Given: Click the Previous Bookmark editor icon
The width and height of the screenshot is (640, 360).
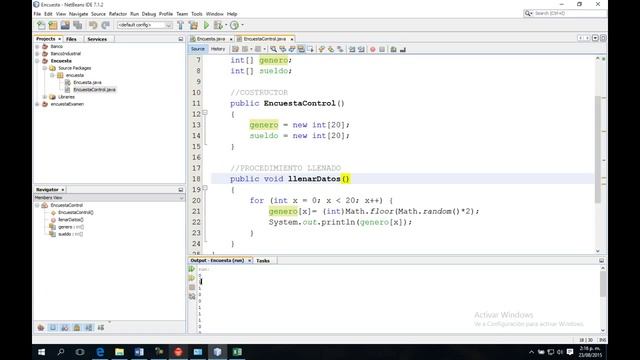Looking at the screenshot, I should pyautogui.click(x=322, y=49).
